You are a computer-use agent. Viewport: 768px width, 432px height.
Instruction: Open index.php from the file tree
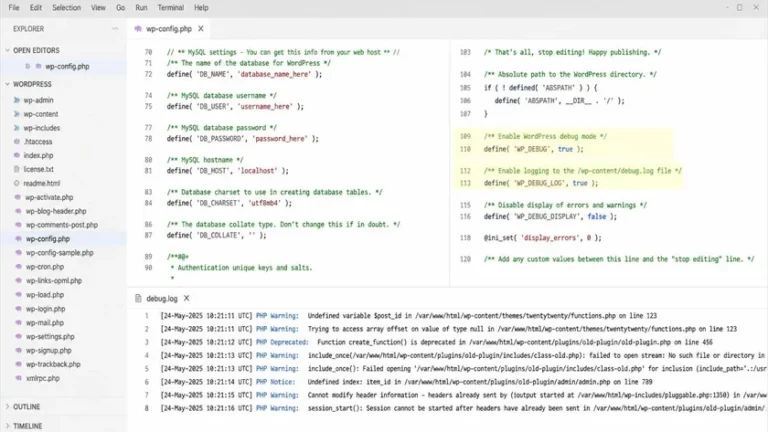coord(38,155)
